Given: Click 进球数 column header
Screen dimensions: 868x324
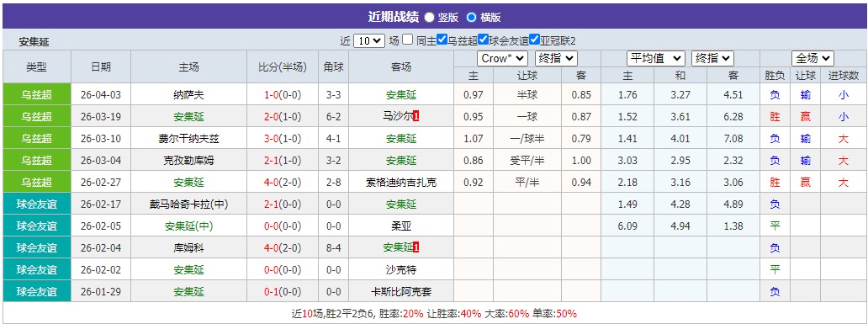Looking at the screenshot, I should pos(844,76).
